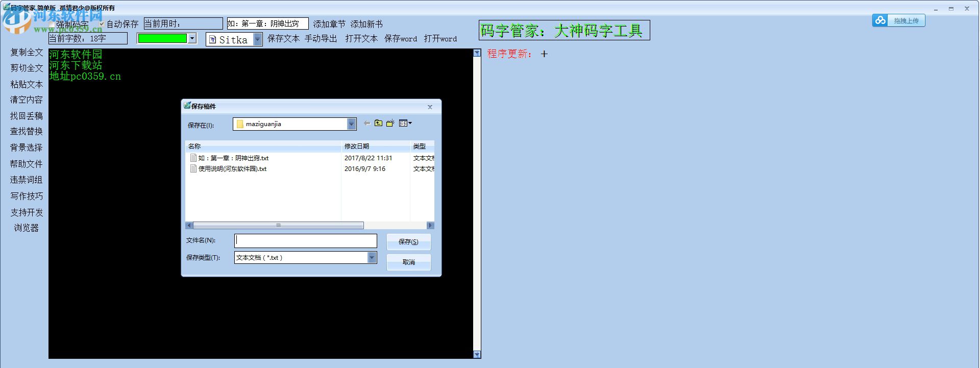
Task: Click 打开word
Action: [440, 38]
